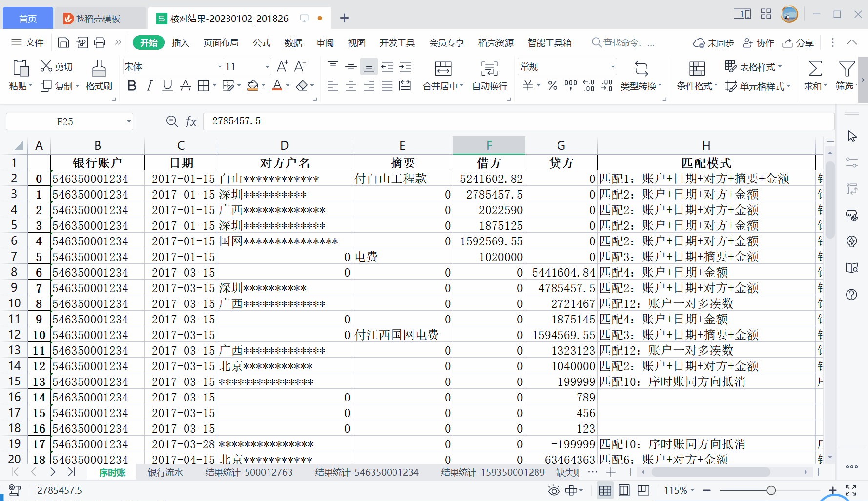Viewport: 868px width, 501px height.
Task: Click the 未同步 sync button
Action: click(713, 43)
